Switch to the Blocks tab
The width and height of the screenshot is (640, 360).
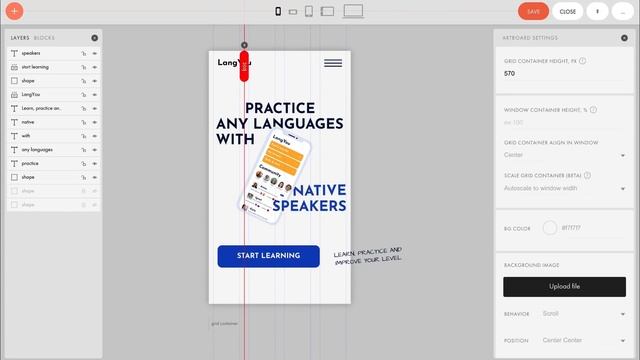pos(44,38)
